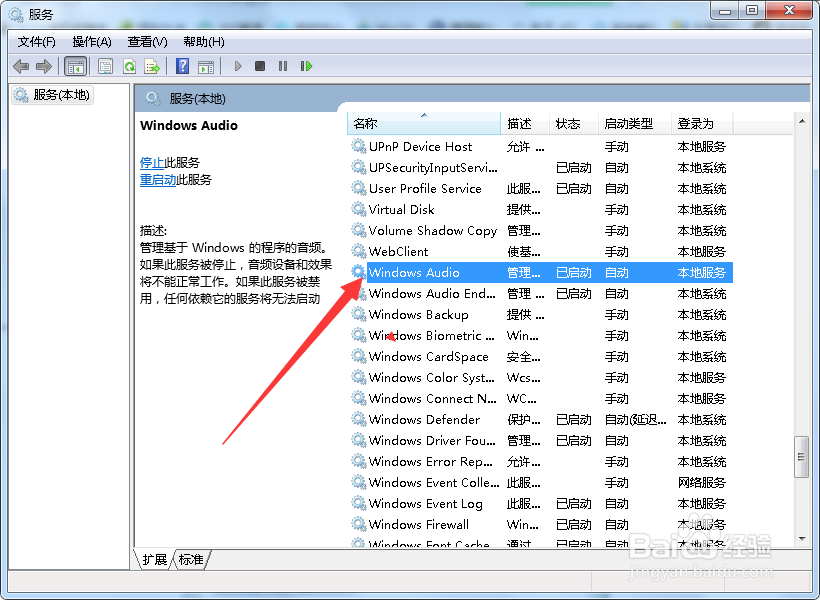Toggle the show/hide console tree icon

coord(75,66)
